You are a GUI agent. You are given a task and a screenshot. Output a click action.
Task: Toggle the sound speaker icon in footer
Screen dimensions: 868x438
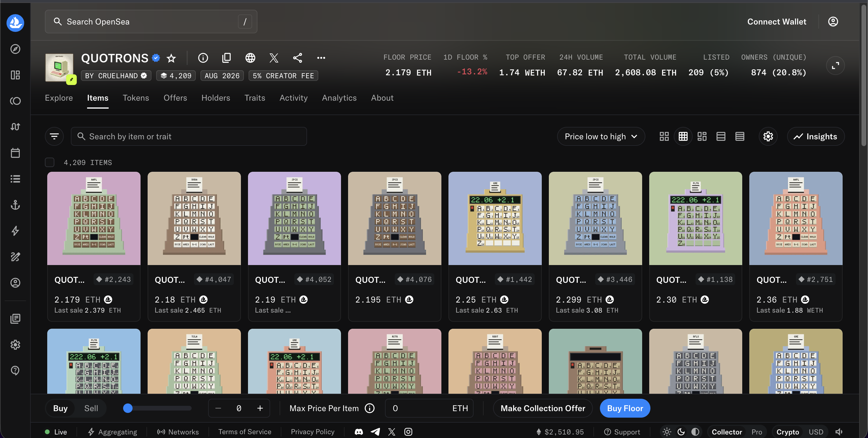(839, 432)
